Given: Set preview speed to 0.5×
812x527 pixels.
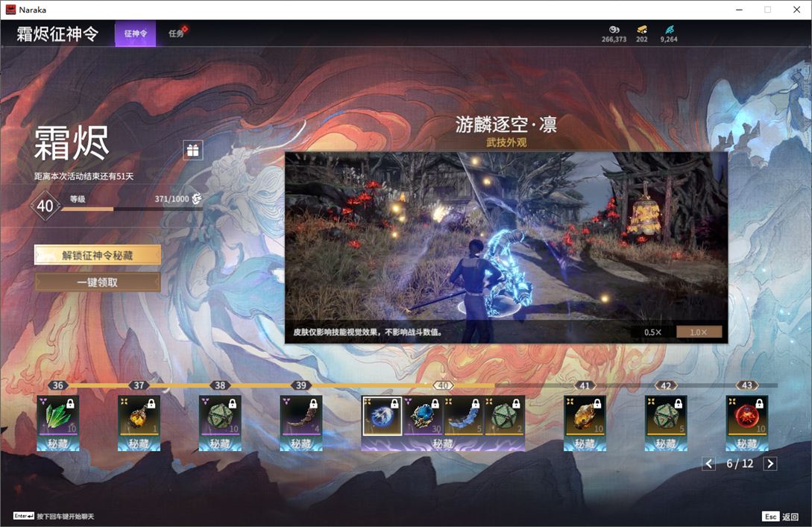Looking at the screenshot, I should pyautogui.click(x=652, y=332).
